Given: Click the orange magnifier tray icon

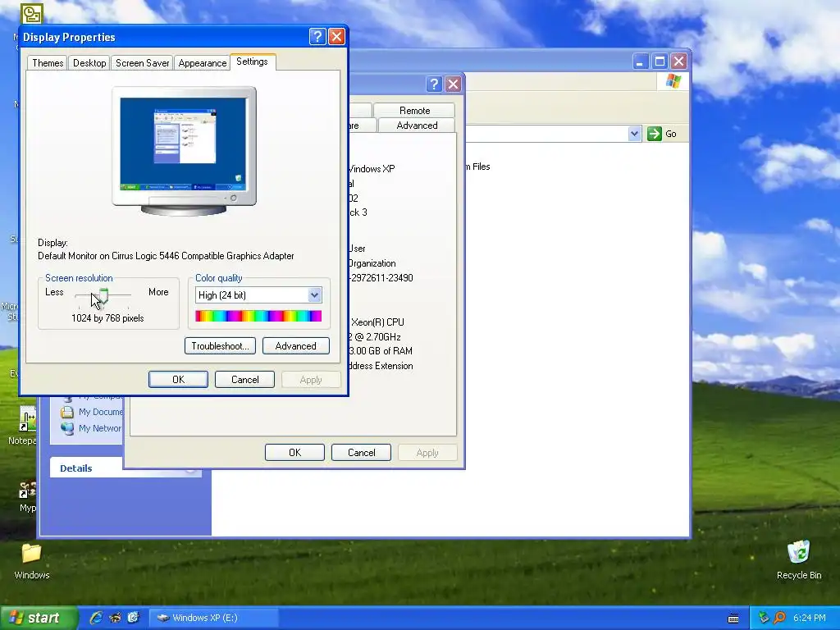Looking at the screenshot, I should tap(779, 618).
